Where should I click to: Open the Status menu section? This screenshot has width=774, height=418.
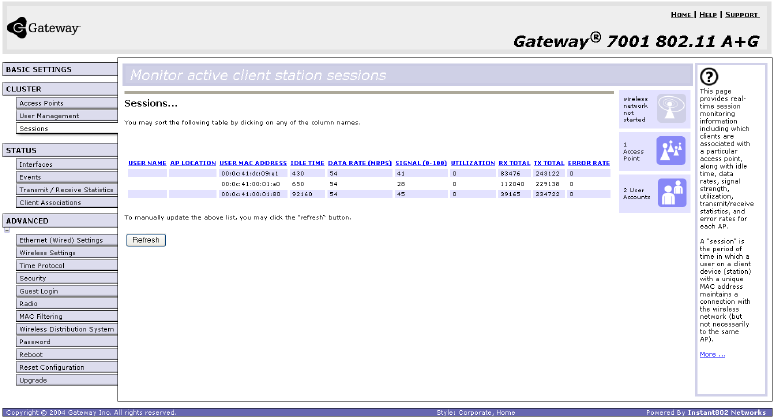tap(60, 151)
